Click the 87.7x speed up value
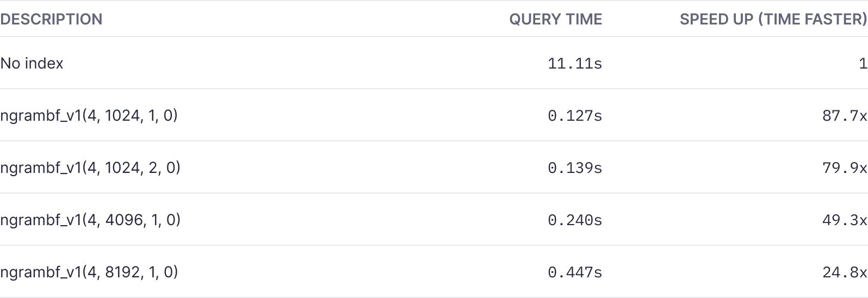 [844, 116]
